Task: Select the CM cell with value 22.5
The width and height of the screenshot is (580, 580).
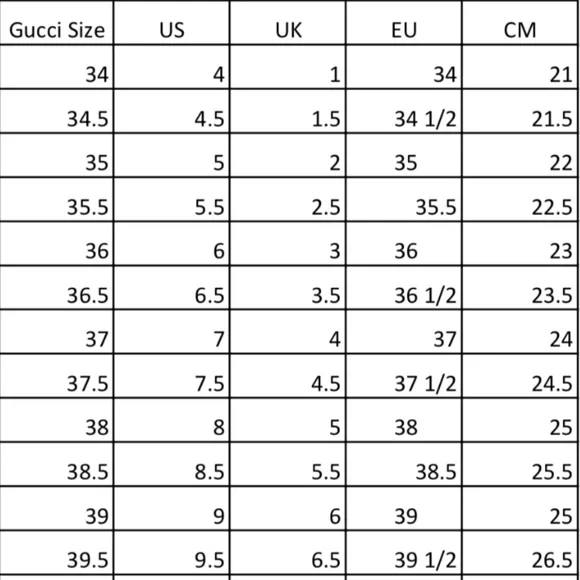Action: pos(520,199)
